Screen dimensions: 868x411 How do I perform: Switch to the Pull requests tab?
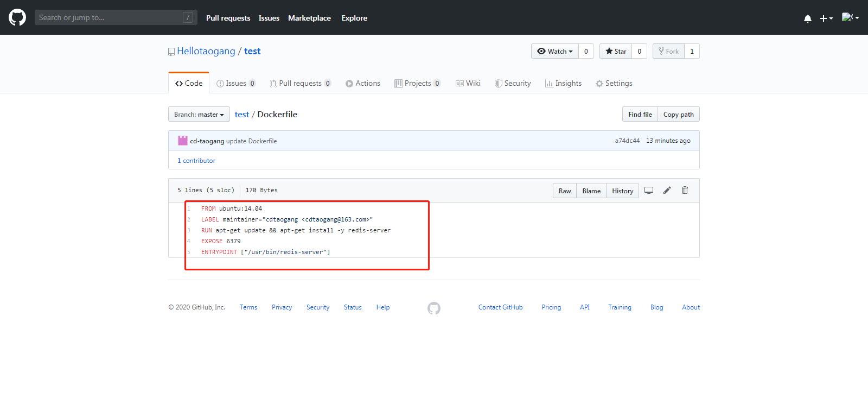click(x=301, y=83)
